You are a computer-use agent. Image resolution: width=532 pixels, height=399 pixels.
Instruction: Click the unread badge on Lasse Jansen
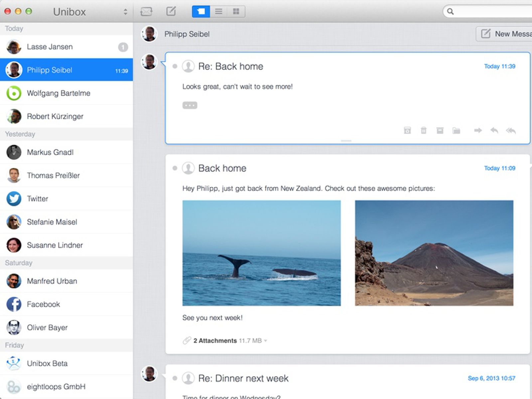click(123, 47)
